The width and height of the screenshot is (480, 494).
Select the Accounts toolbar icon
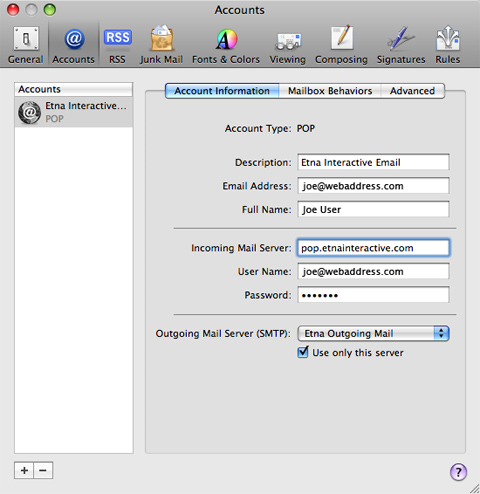pyautogui.click(x=73, y=45)
